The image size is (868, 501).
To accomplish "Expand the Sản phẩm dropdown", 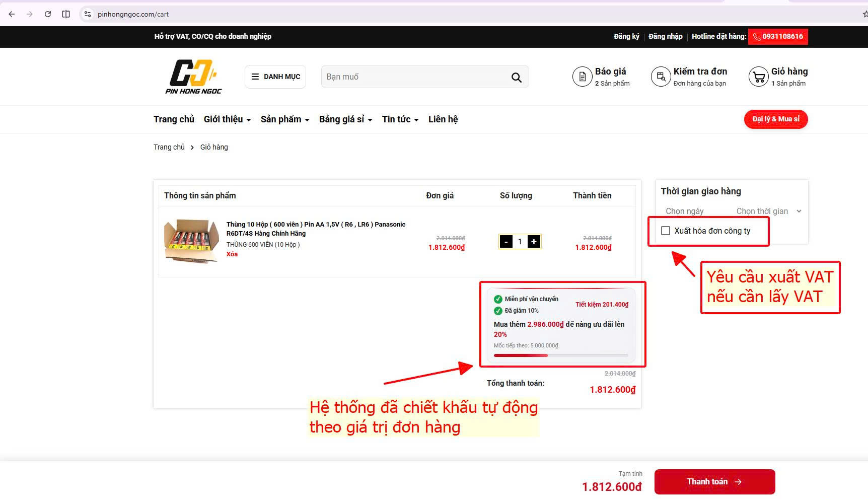I will tap(285, 119).
